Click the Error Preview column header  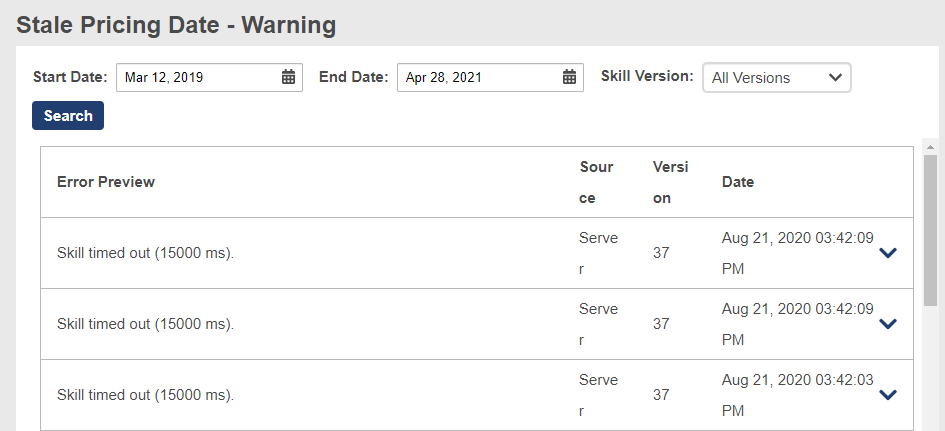[106, 182]
